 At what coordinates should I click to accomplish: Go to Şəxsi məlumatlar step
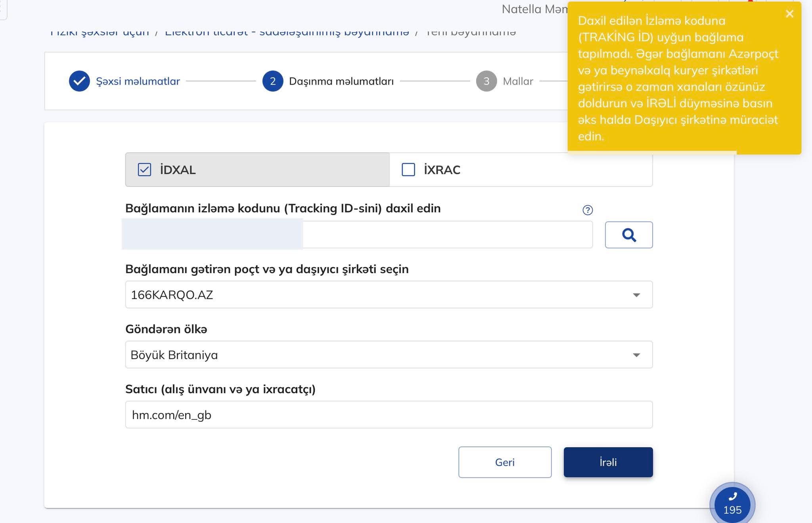138,81
